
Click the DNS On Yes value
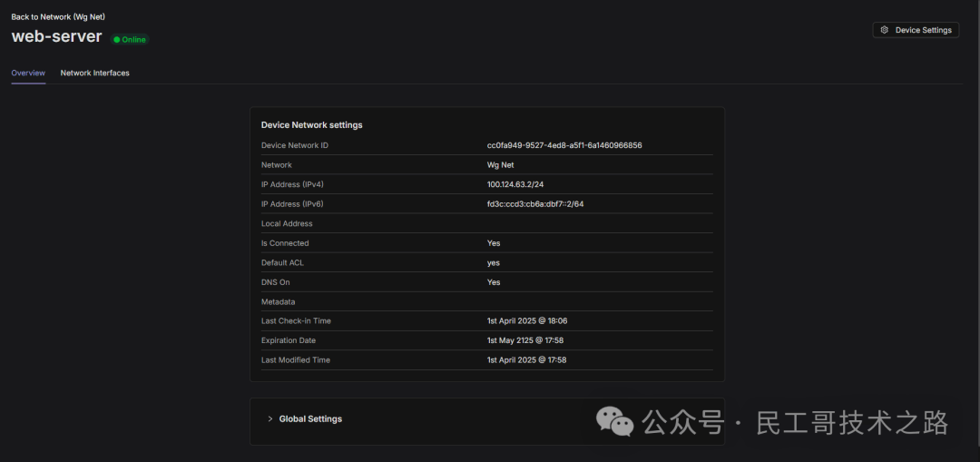(x=494, y=282)
